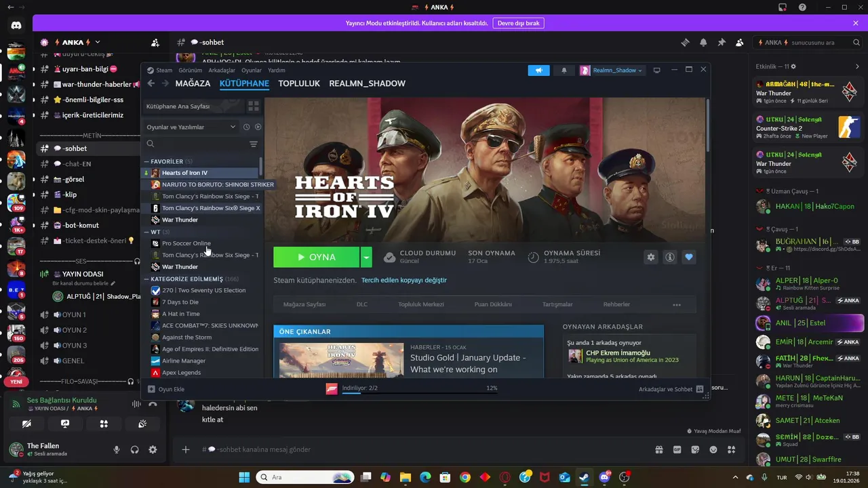This screenshot has height=488, width=868.
Task: Turn on camera in Discord voice panel
Action: [x=26, y=424]
